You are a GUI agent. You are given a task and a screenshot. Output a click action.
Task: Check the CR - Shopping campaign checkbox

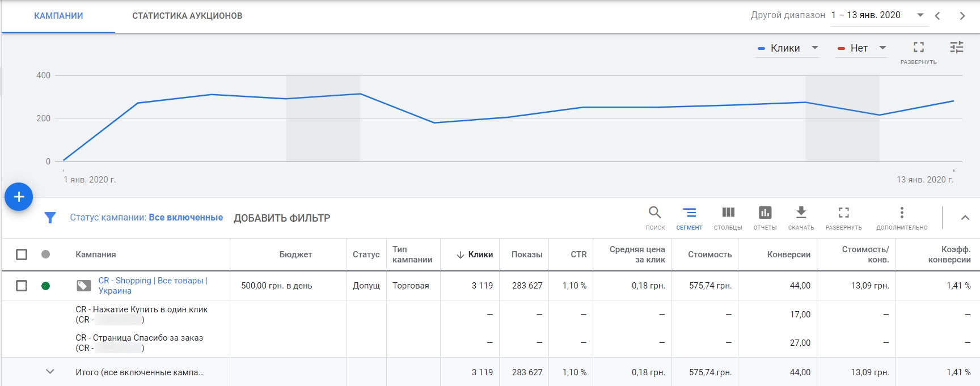pos(22,286)
